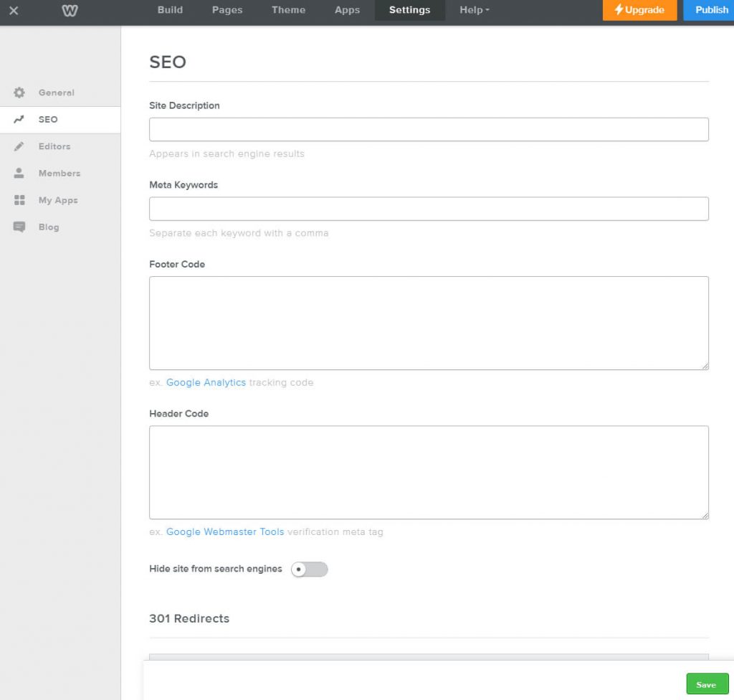
Task: Open the Help dropdown menu
Action: tap(473, 10)
